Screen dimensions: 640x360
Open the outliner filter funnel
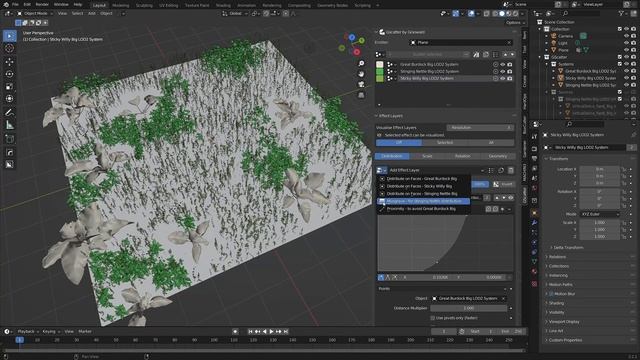(621, 13)
